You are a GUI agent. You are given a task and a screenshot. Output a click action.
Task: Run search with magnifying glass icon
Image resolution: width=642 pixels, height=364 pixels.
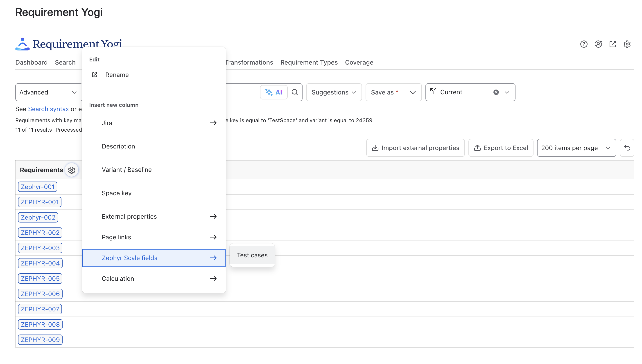coord(295,92)
